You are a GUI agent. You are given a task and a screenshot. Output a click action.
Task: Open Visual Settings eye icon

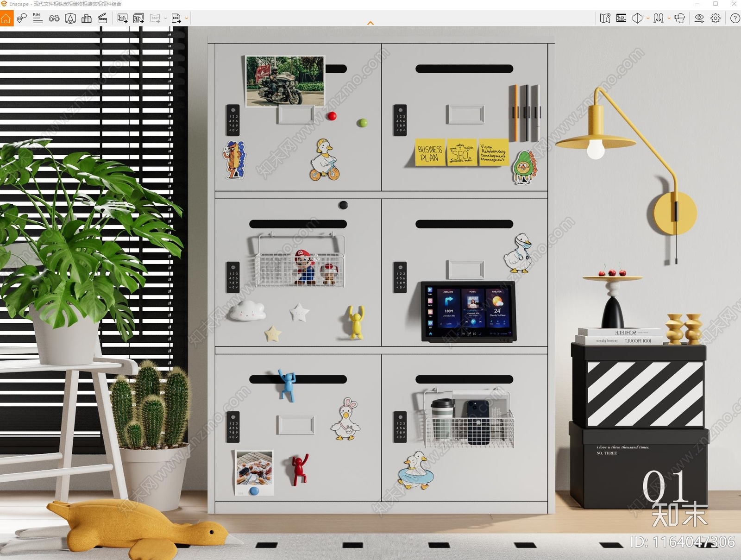pos(699,19)
